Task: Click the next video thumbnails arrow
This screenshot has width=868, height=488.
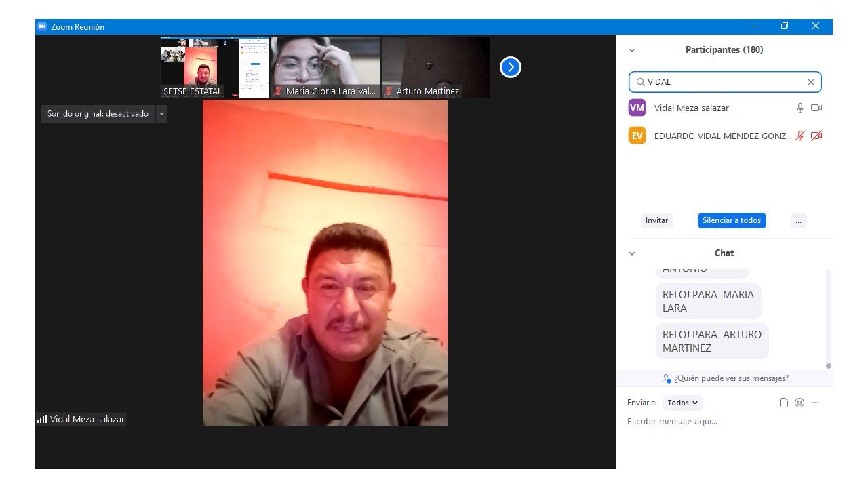Action: 510,67
